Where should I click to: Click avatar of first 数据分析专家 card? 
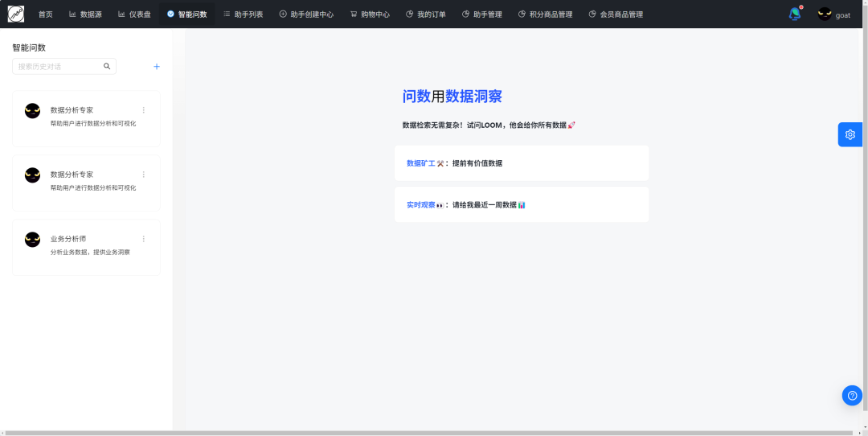(x=33, y=111)
